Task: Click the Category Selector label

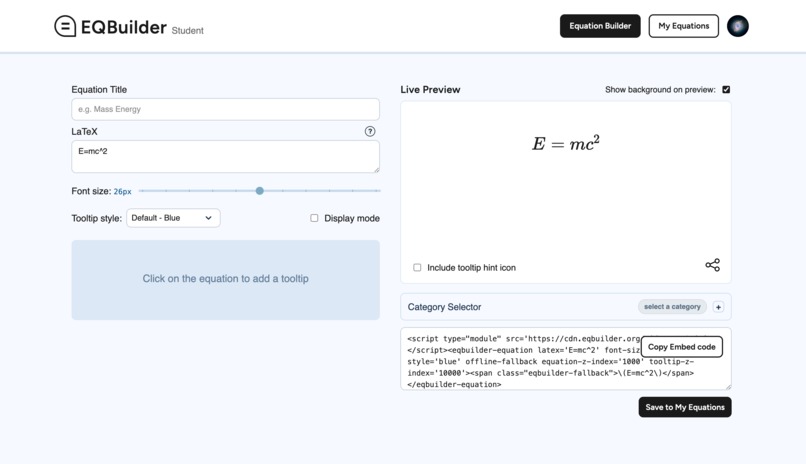Action: coord(444,307)
